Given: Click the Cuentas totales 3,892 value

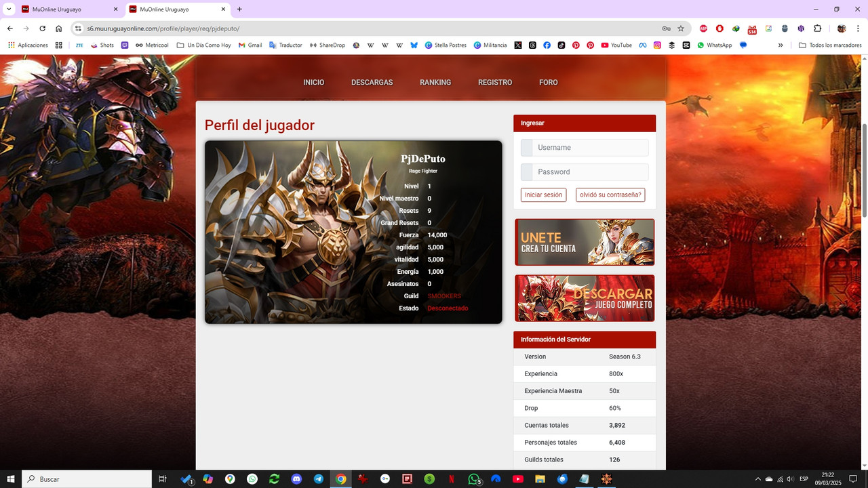Looking at the screenshot, I should (617, 425).
